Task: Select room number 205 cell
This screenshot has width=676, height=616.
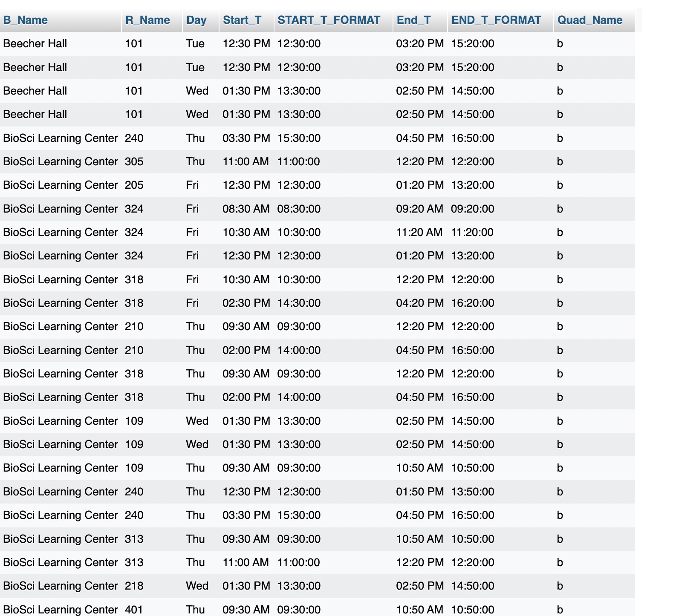Action: (x=134, y=185)
